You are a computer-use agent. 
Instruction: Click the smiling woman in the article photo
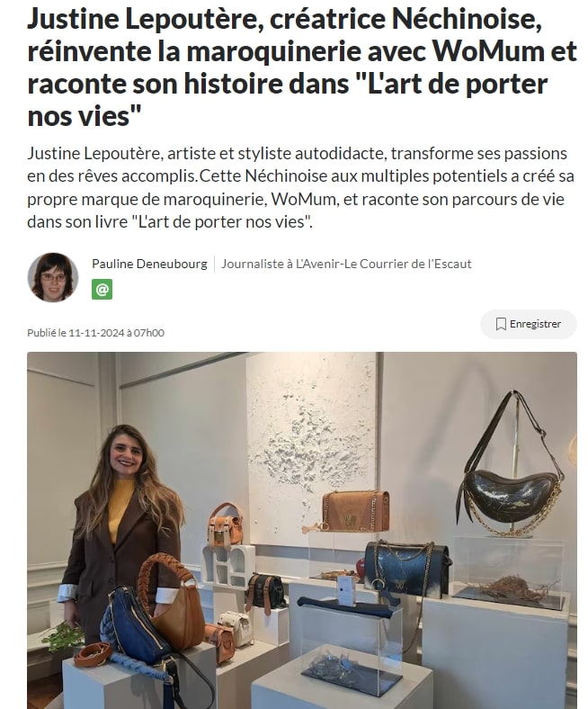point(121,534)
